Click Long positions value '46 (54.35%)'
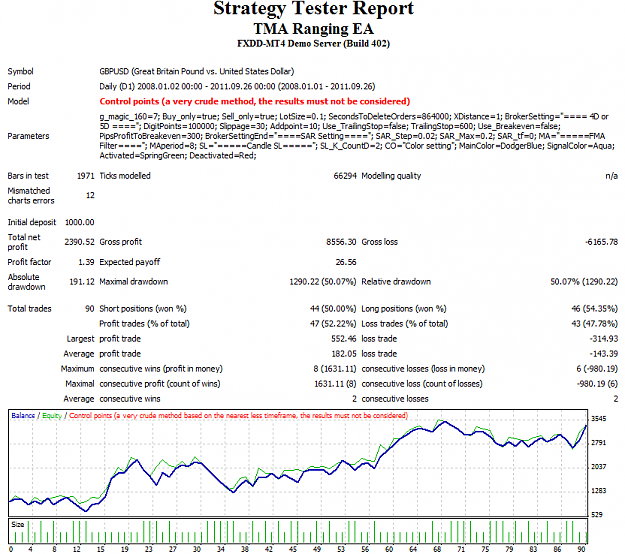The height and width of the screenshot is (554, 625). [x=594, y=308]
